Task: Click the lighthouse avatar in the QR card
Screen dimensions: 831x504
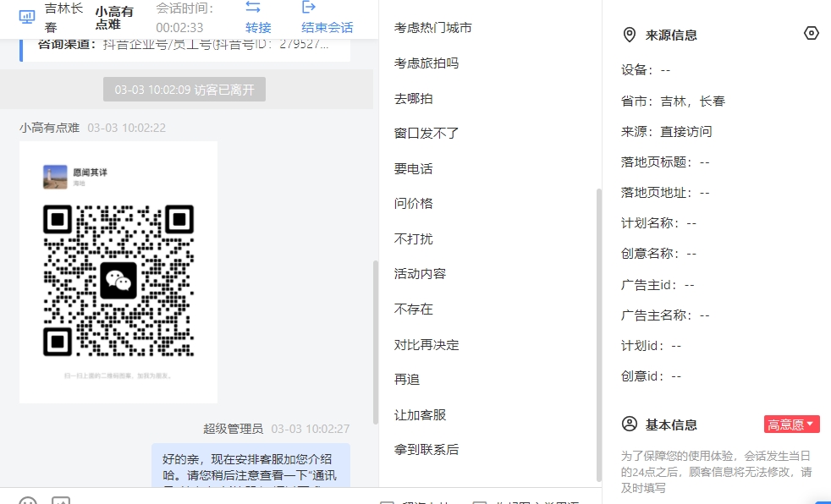Action: pyautogui.click(x=55, y=177)
